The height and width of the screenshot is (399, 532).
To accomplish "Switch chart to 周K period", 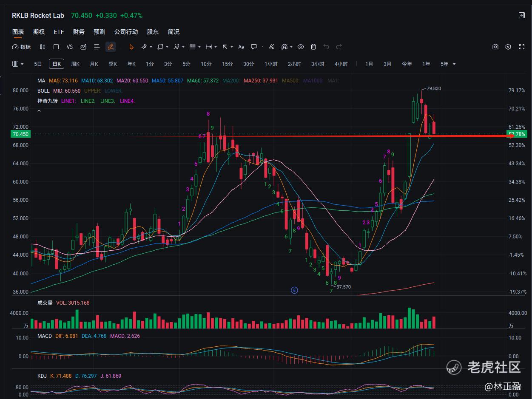I will (x=75, y=64).
